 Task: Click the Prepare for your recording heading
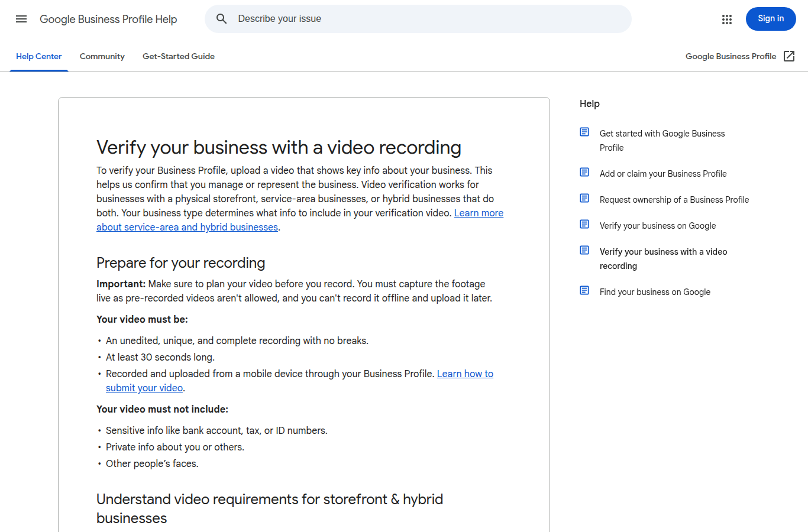[180, 262]
